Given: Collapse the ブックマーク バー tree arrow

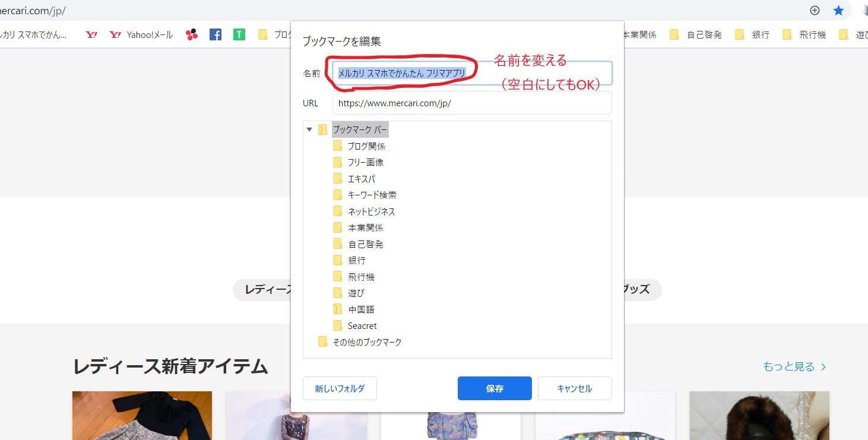Looking at the screenshot, I should tap(309, 129).
